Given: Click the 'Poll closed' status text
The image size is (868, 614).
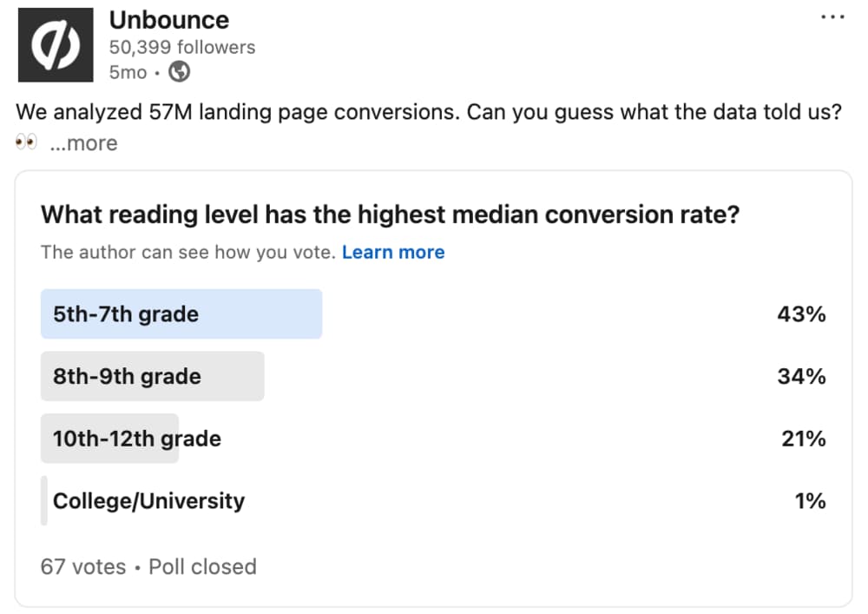Looking at the screenshot, I should (x=202, y=567).
